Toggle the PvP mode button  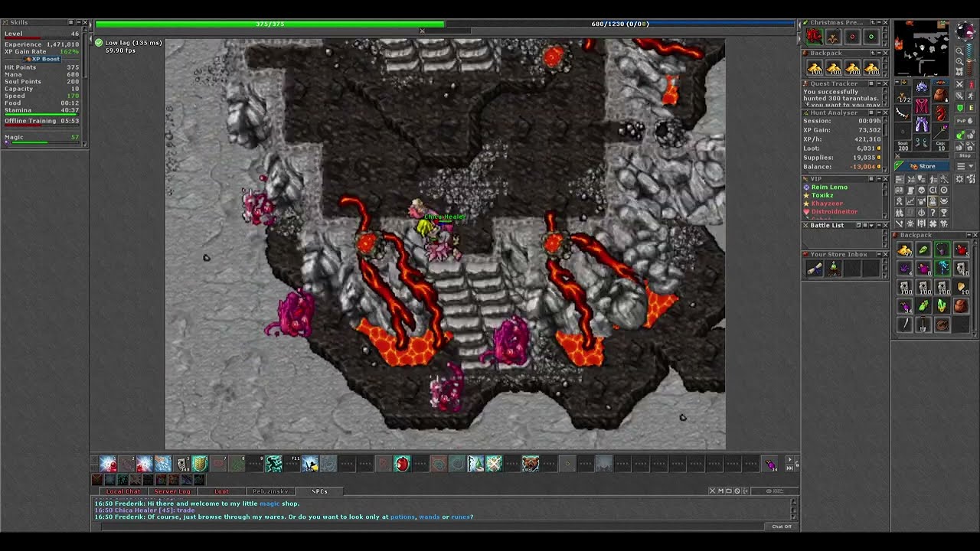coord(965,120)
